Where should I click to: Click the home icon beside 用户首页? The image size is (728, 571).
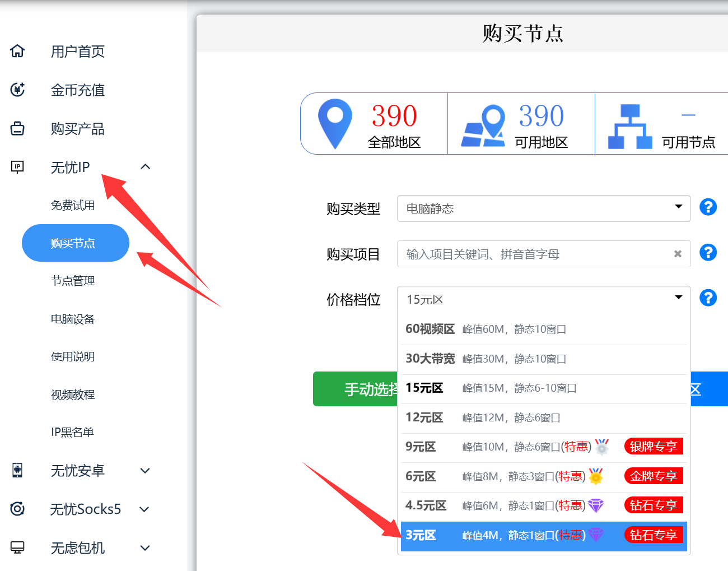click(18, 51)
